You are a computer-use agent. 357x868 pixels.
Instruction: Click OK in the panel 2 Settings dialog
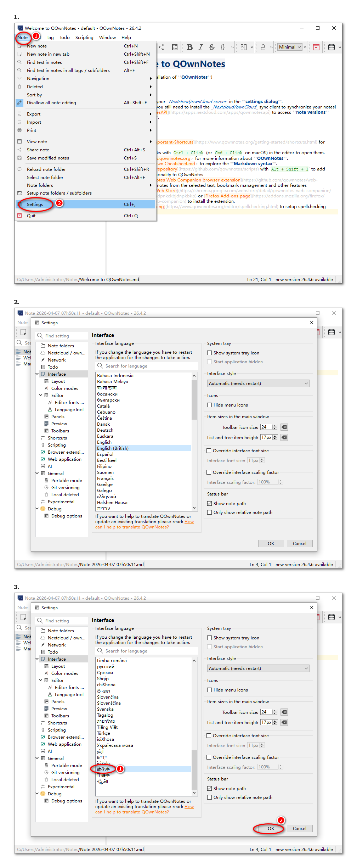click(271, 543)
